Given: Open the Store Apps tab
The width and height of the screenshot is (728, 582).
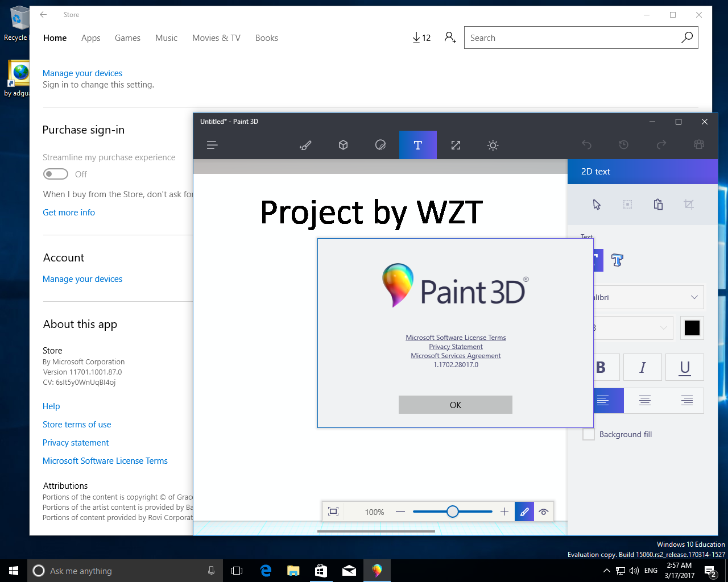Looking at the screenshot, I should point(91,38).
